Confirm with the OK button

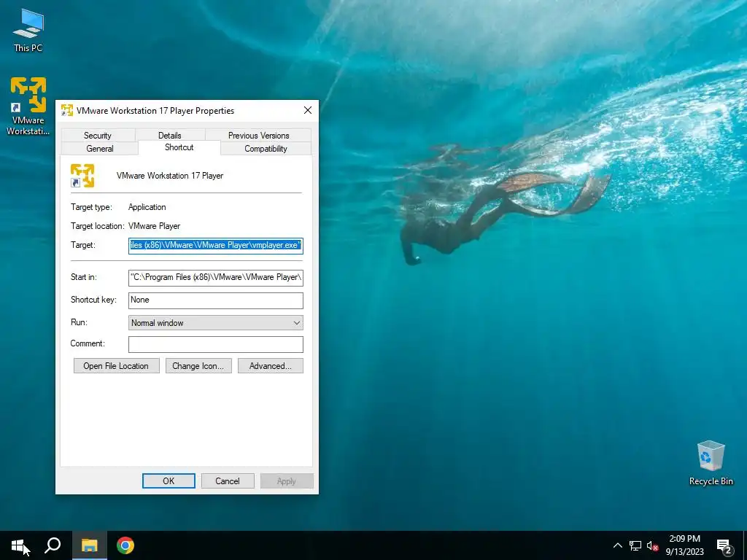coord(169,481)
